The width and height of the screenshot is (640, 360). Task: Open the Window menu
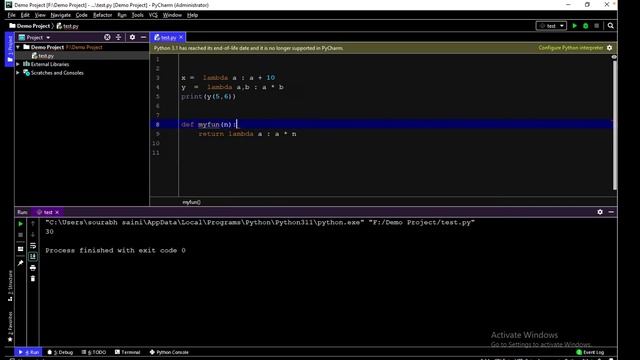[172, 15]
